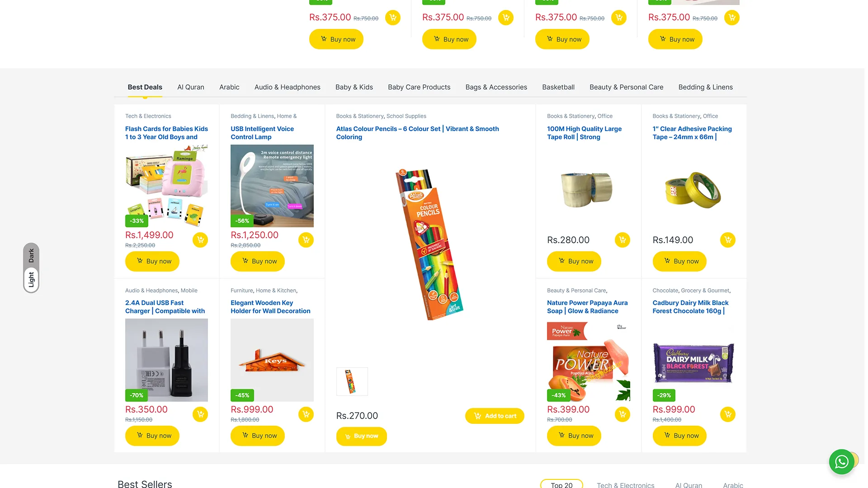The width and height of the screenshot is (868, 488).
Task: Select the Baby & Kids tab
Action: (354, 87)
